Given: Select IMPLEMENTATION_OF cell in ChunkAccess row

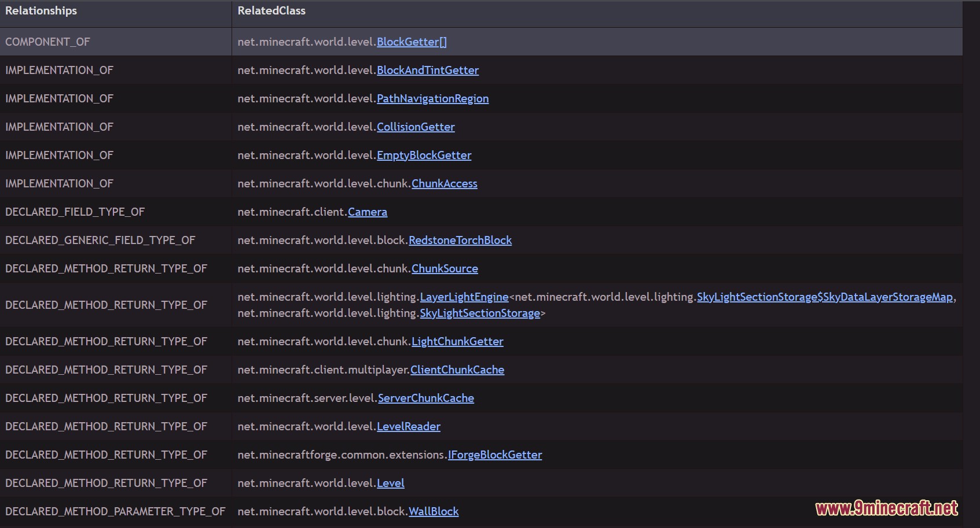Looking at the screenshot, I should click(116, 183).
